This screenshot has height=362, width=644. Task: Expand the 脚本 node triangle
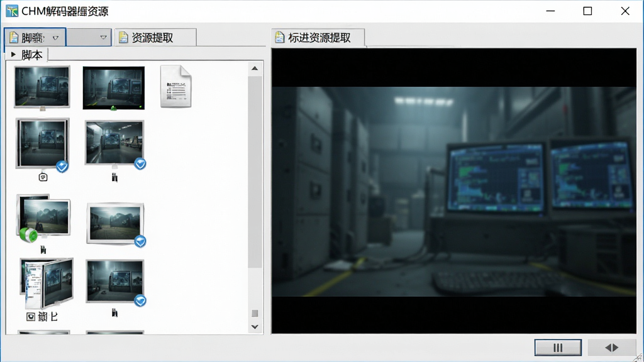pyautogui.click(x=14, y=54)
